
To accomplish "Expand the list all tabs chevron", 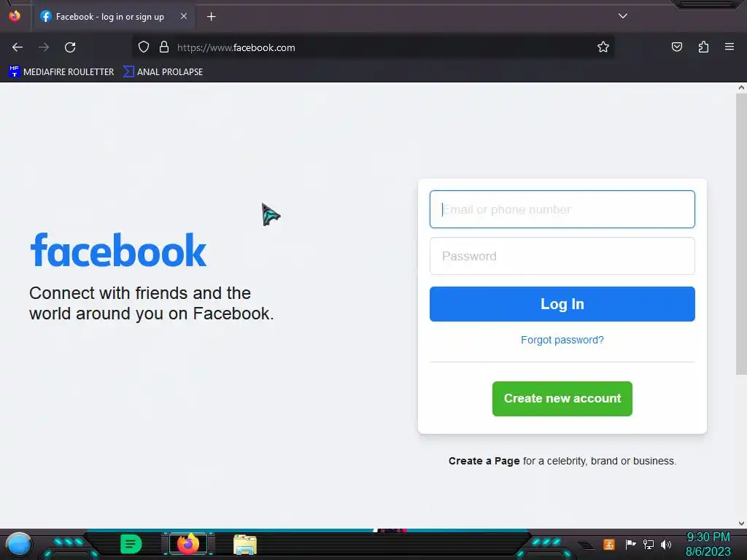I will [623, 16].
